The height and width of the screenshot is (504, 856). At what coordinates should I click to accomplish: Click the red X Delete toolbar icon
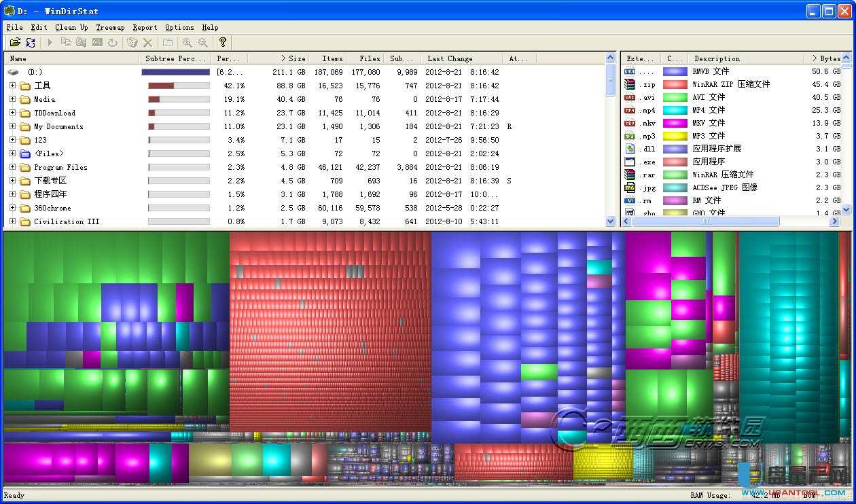(x=147, y=42)
